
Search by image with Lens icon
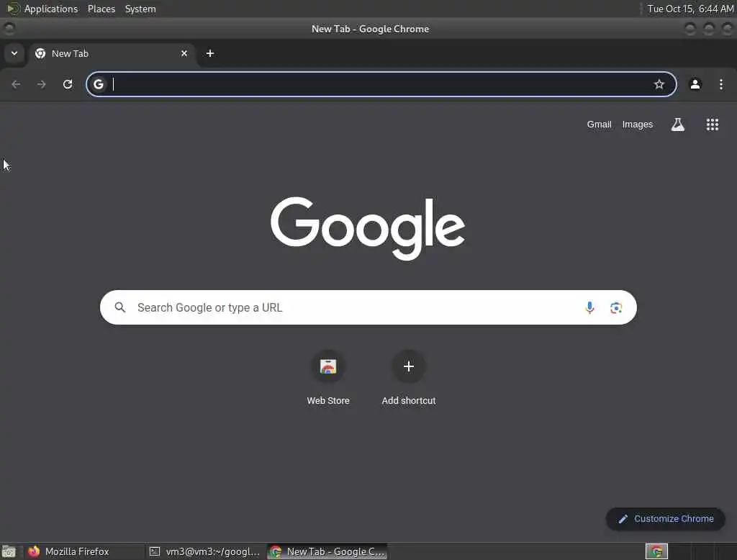(616, 307)
